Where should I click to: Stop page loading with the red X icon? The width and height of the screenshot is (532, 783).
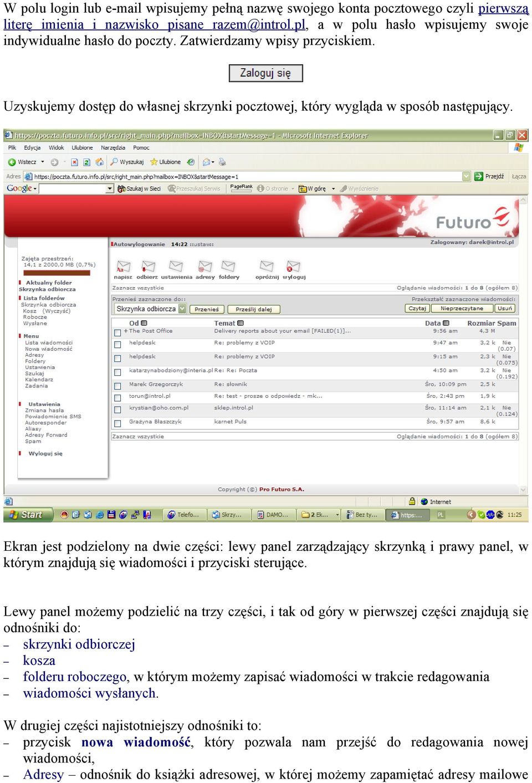[x=74, y=162]
